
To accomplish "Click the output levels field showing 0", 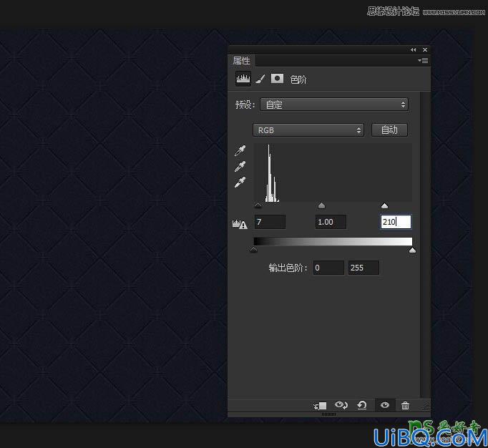I will point(328,268).
